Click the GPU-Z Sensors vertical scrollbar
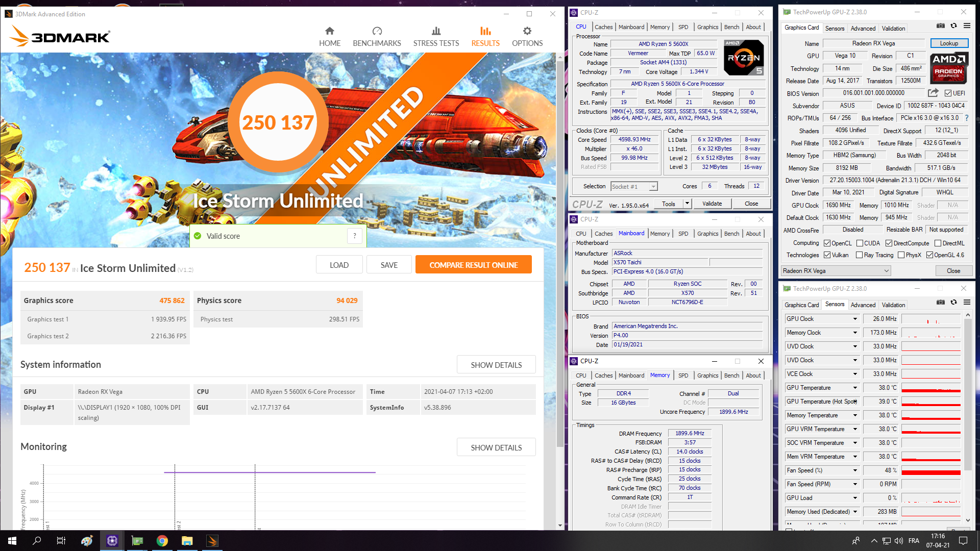This screenshot has height=551, width=980. tap(968, 395)
